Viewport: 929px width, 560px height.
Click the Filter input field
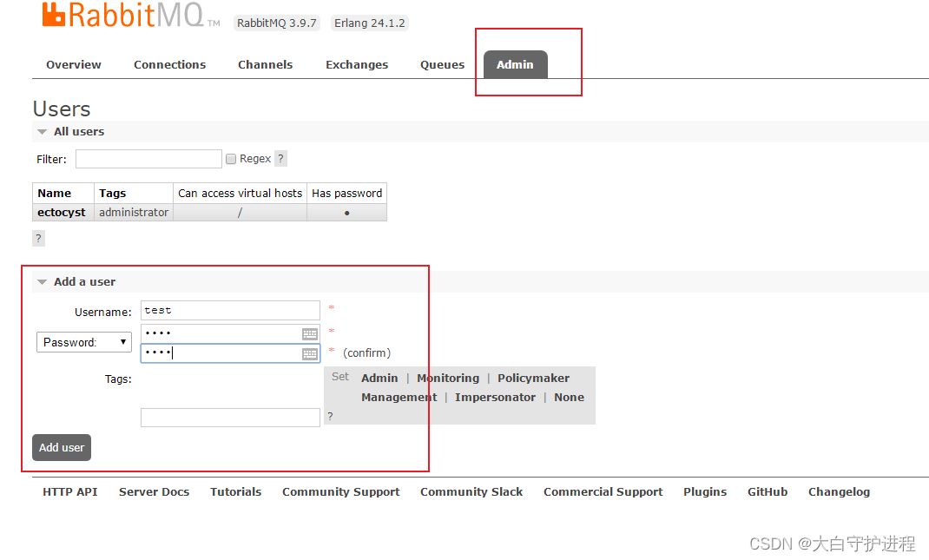(148, 159)
